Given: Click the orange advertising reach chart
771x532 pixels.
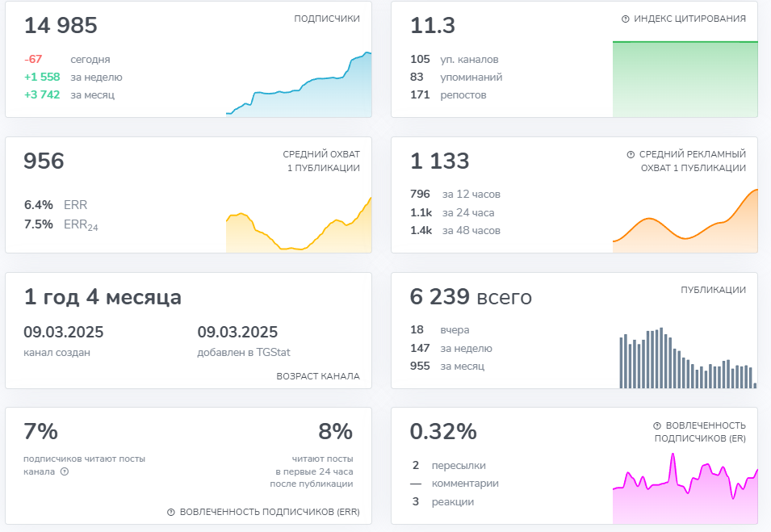Looking at the screenshot, I should [685, 220].
